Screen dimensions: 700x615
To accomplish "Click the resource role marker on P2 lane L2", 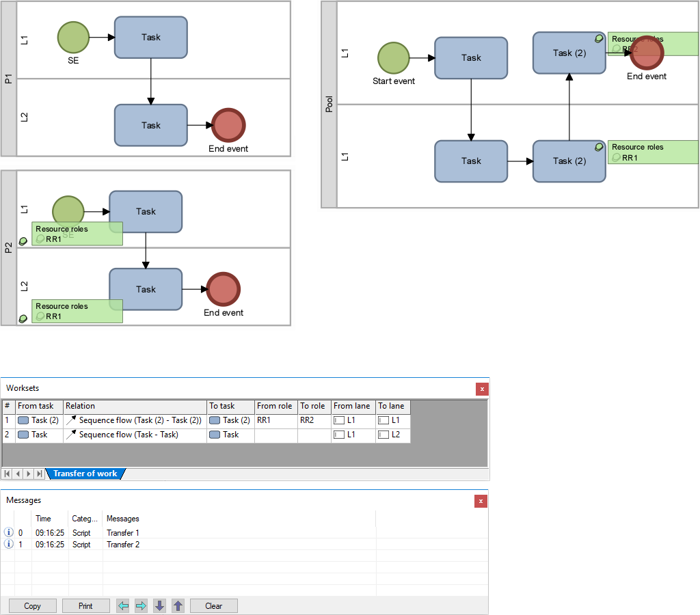I will pos(23,318).
